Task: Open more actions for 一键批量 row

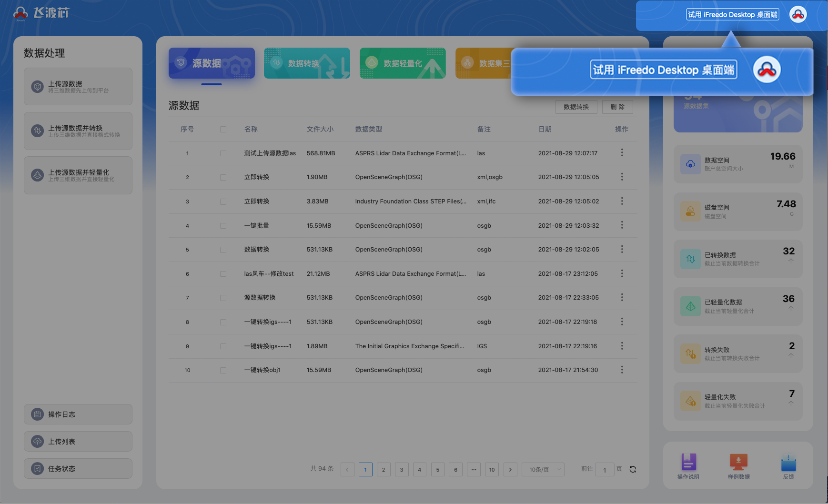Action: pos(622,225)
